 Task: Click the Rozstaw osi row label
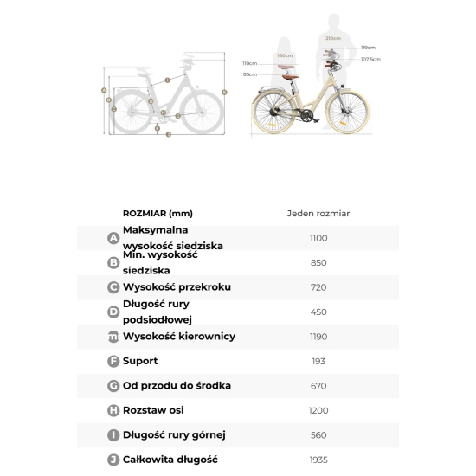point(153,410)
